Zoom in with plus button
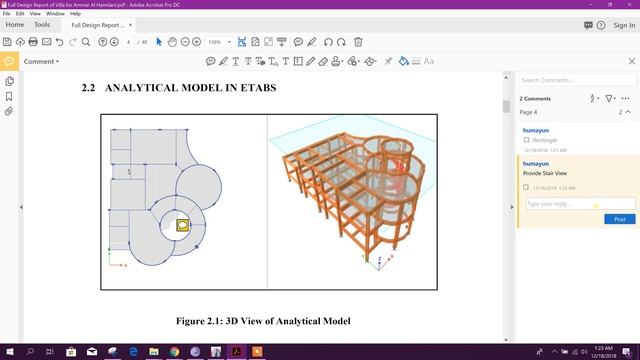 point(196,42)
